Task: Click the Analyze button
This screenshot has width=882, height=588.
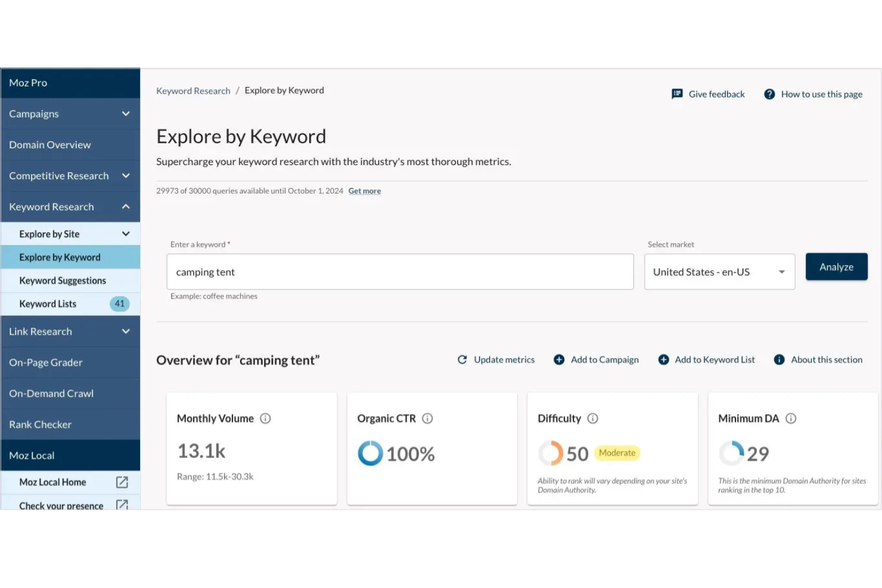Action: click(x=836, y=267)
